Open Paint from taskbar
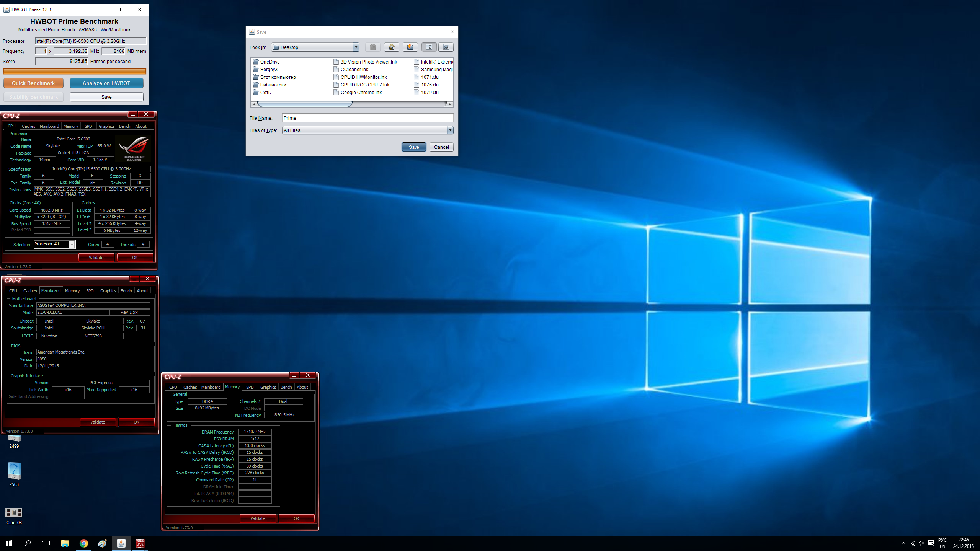The height and width of the screenshot is (551, 980). click(102, 543)
